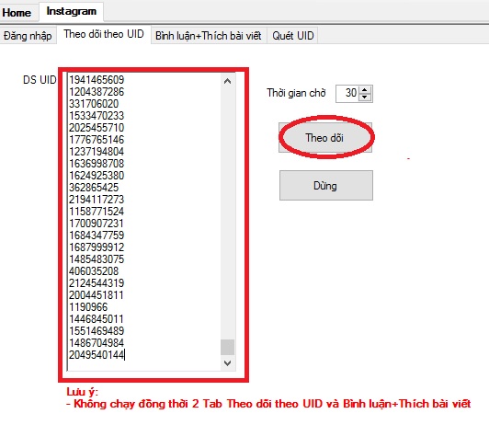The height and width of the screenshot is (448, 489).
Task: Click the Thời gian chờ value field
Action: [347, 93]
